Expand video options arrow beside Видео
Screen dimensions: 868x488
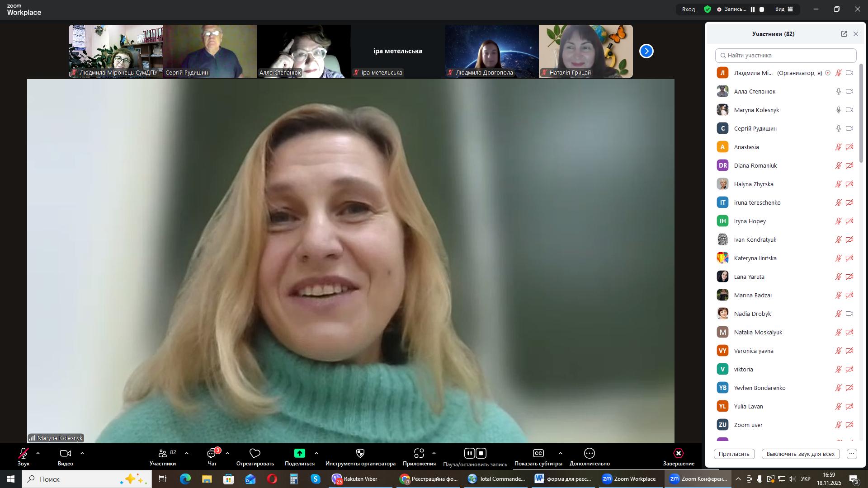coord(82,453)
